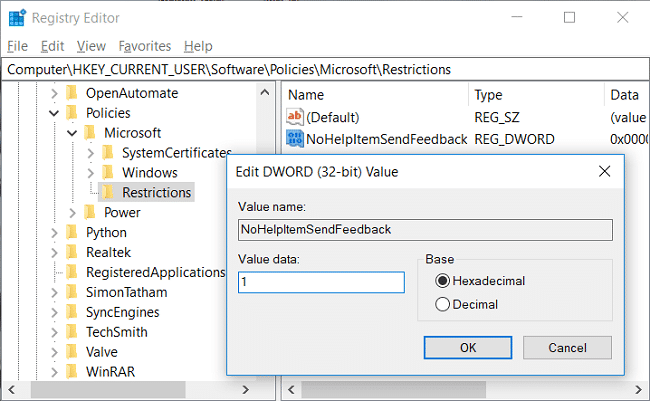Viewport: 650px width, 401px height.
Task: Click the Value data input field
Action: click(x=321, y=282)
